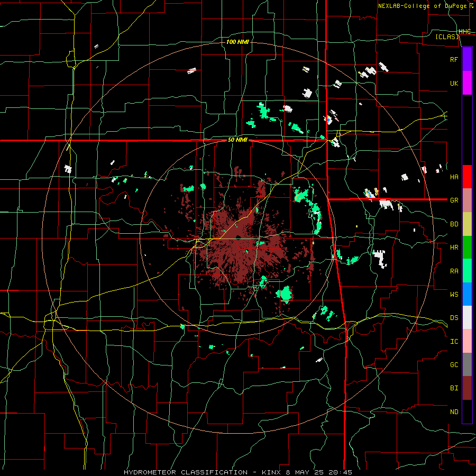Click the light green RA legend swatch
Image resolution: width=476 pixels, height=476 pixels.
coord(467,271)
